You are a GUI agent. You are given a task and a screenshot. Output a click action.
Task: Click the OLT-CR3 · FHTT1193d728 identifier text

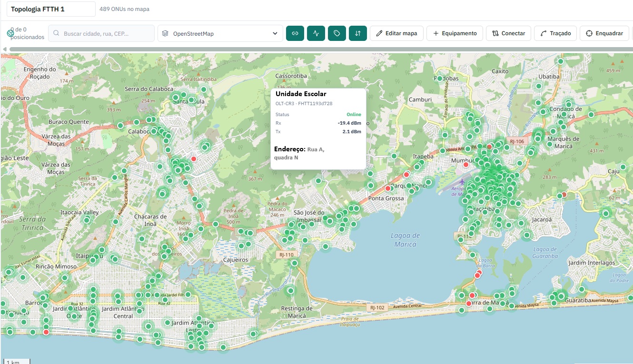click(304, 103)
